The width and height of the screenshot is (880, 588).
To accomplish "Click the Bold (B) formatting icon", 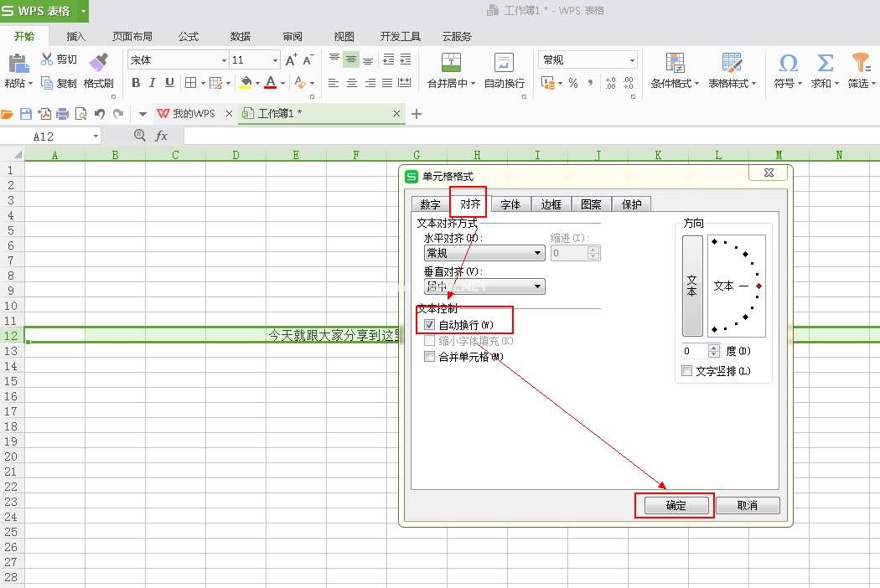I will tap(136, 83).
